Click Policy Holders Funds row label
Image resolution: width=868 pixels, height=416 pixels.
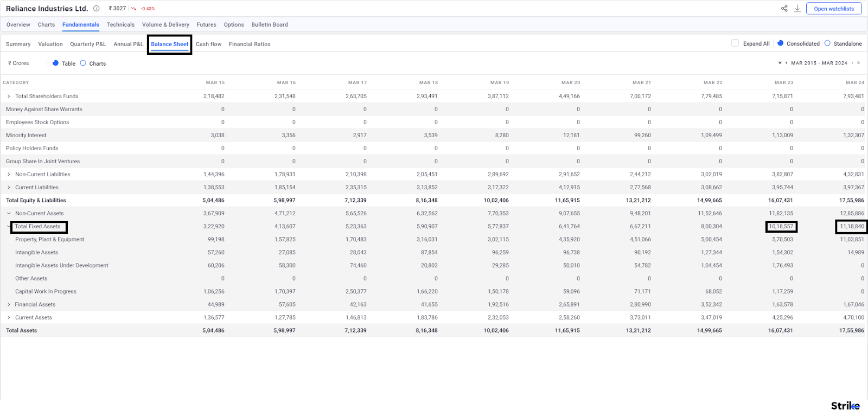(32, 148)
